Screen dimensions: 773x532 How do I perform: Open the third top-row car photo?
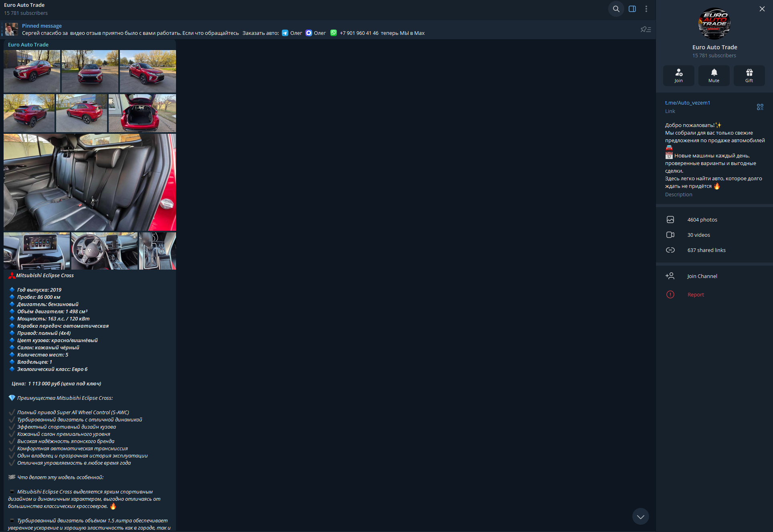point(148,71)
